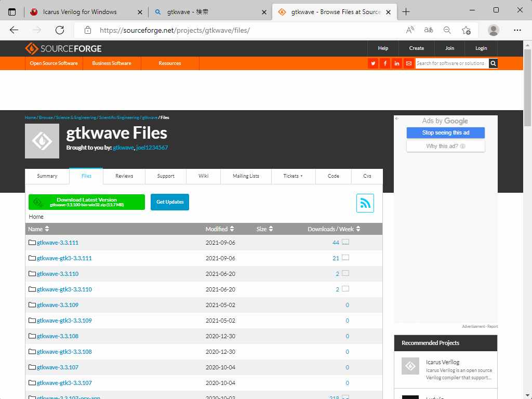
Task: Click the email newsletter icon
Action: [408, 63]
